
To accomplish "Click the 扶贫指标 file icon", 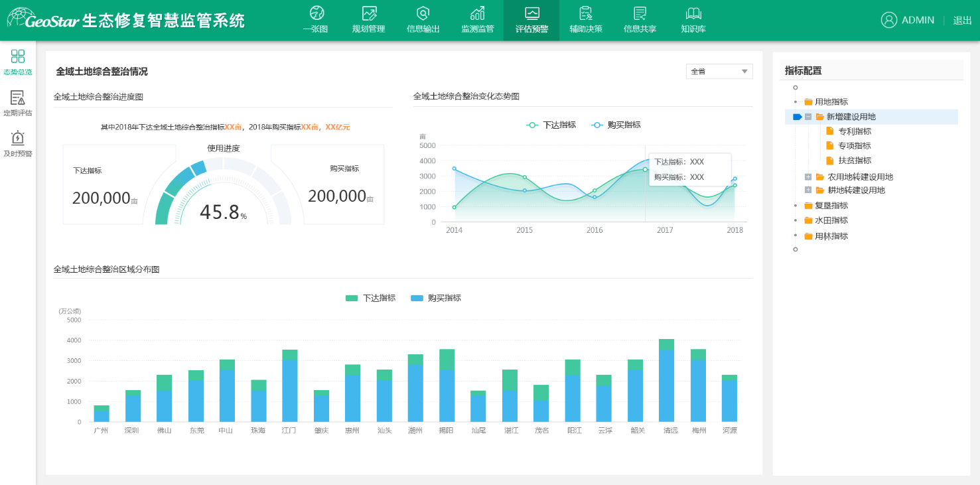I will click(829, 160).
